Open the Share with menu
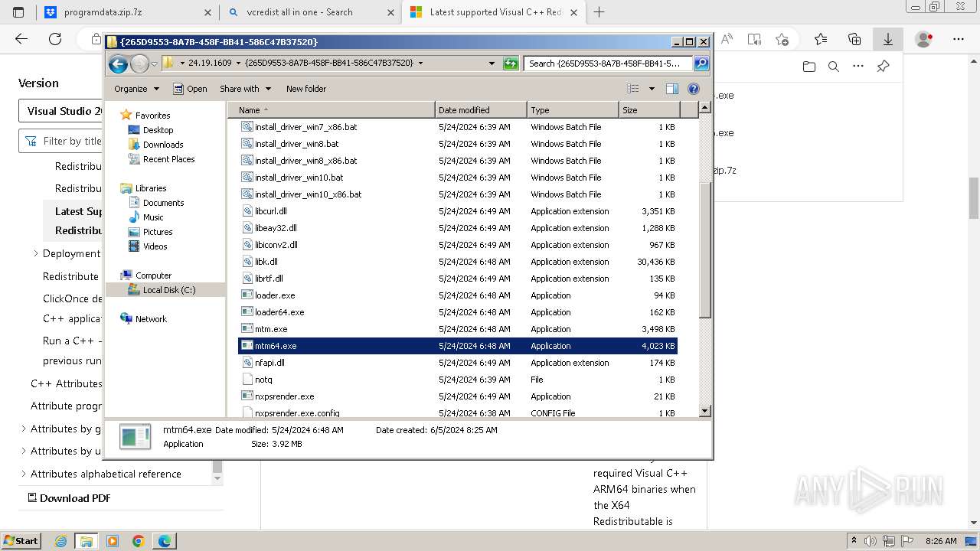 pyautogui.click(x=244, y=89)
